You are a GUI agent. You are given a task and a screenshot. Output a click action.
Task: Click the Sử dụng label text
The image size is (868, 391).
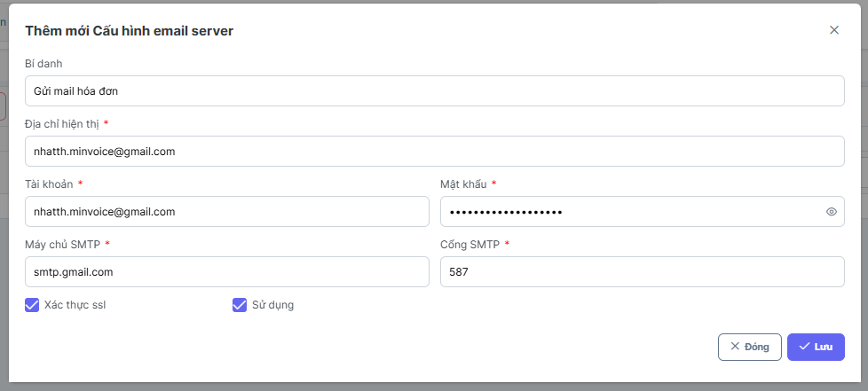272,305
